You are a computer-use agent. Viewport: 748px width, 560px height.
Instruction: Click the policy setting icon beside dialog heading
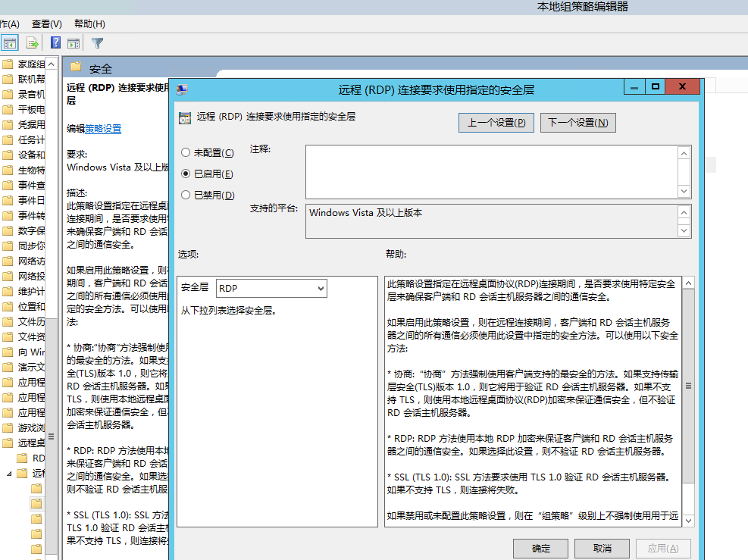[x=184, y=117]
